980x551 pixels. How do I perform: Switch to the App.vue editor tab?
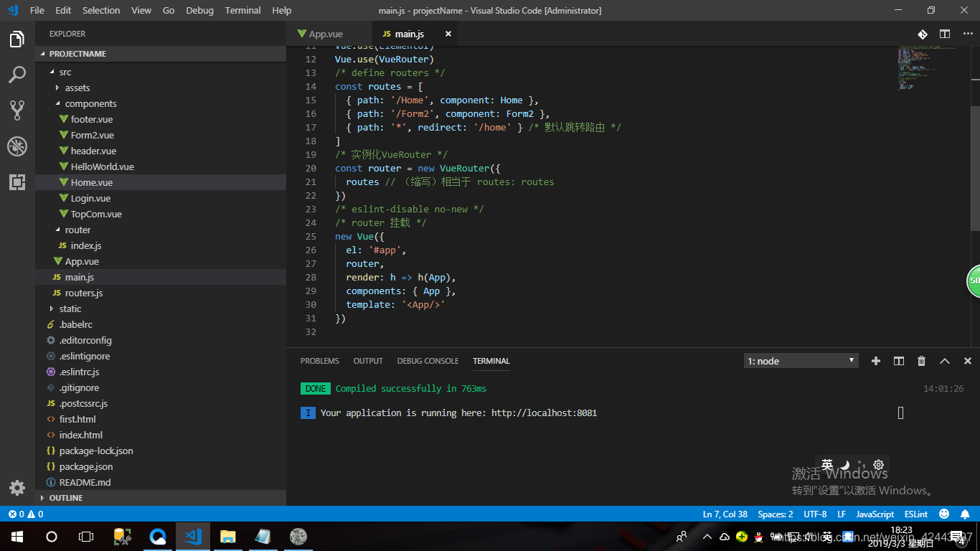tap(329, 34)
